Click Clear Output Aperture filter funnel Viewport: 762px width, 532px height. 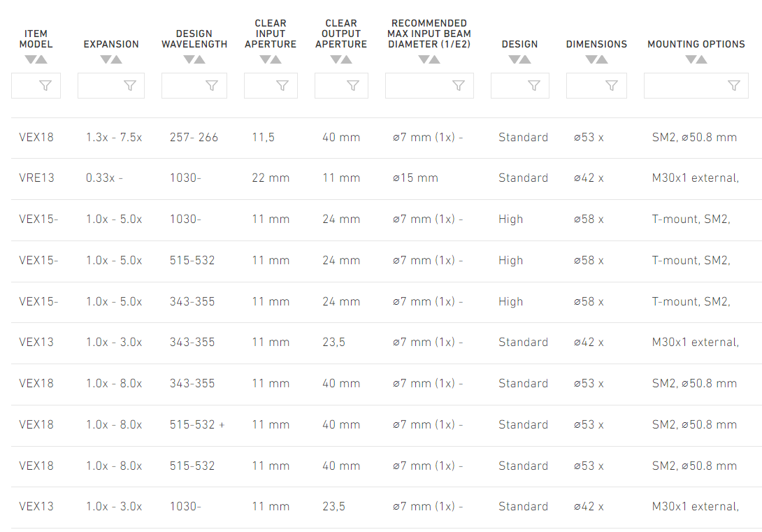[x=353, y=86]
